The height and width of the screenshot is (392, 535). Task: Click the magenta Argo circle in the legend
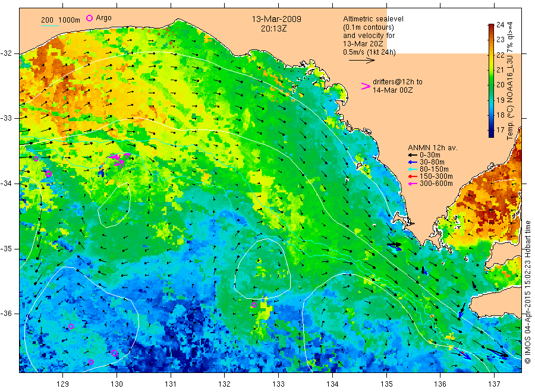pos(89,18)
